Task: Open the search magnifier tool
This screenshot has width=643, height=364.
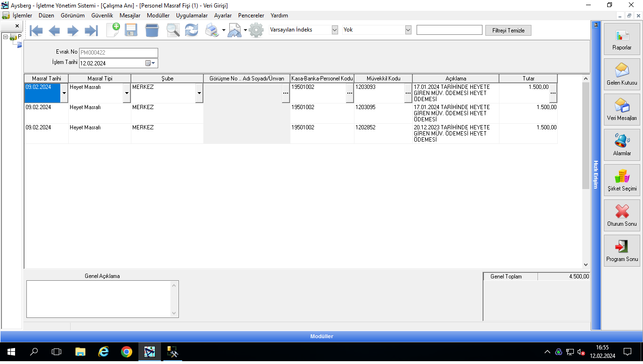Action: pos(173,31)
